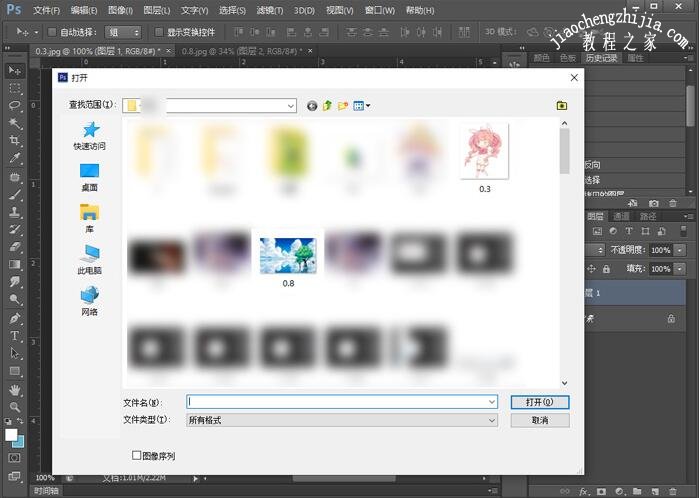Image resolution: width=700 pixels, height=498 pixels.
Task: Select the Zoom magnifier tool
Action: click(15, 407)
